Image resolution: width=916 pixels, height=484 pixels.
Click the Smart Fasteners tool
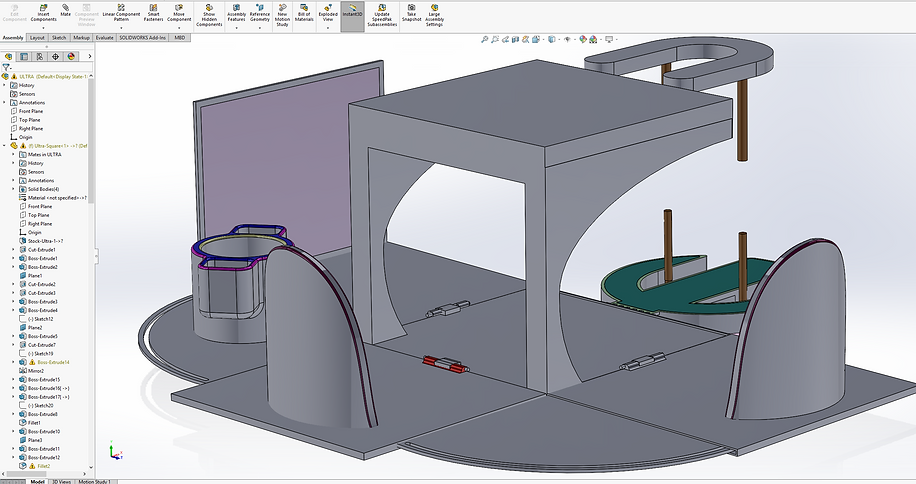154,13
